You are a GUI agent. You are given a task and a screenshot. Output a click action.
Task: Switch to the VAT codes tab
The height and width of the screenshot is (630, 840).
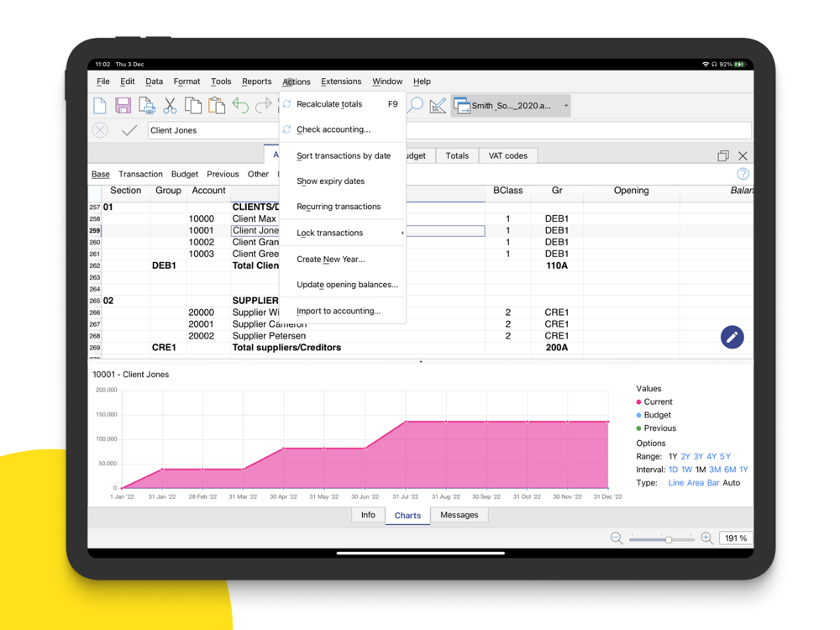[x=508, y=156]
